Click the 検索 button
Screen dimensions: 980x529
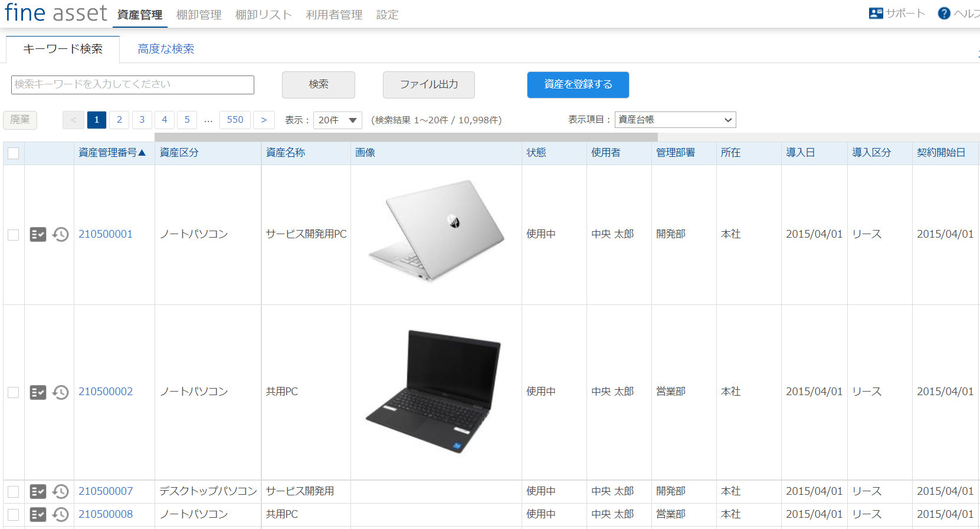click(319, 84)
